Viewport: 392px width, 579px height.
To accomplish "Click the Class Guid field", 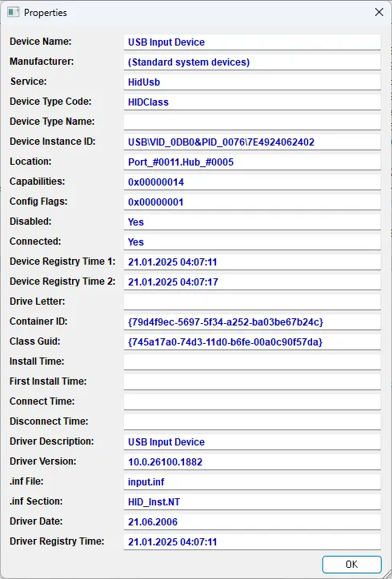I will (252, 342).
